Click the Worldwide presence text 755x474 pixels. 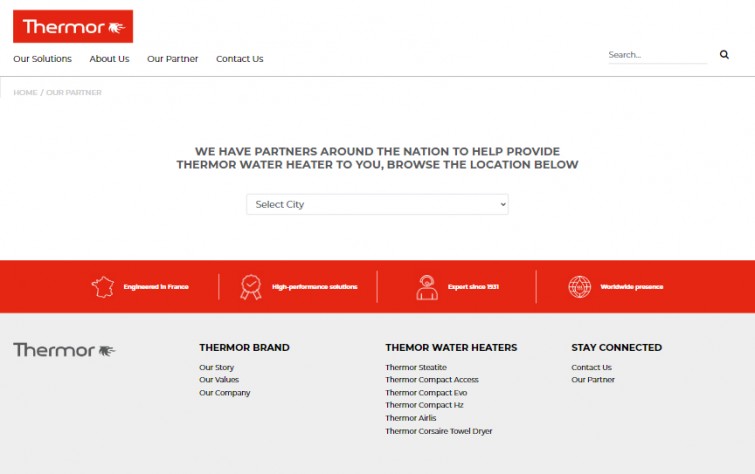(x=632, y=287)
